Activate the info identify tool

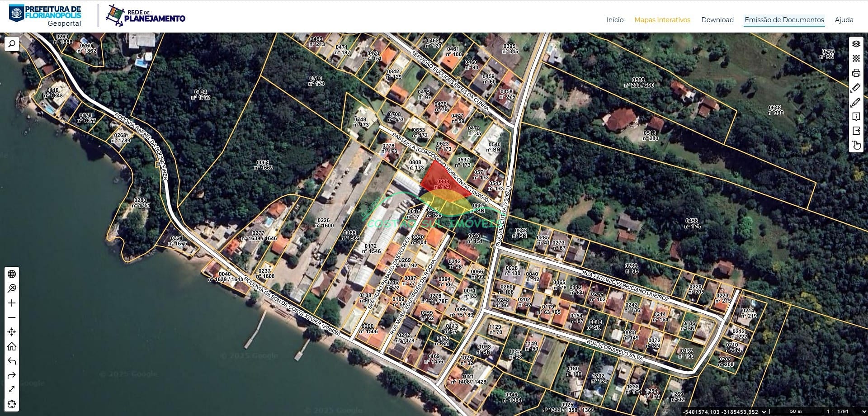coord(856,117)
